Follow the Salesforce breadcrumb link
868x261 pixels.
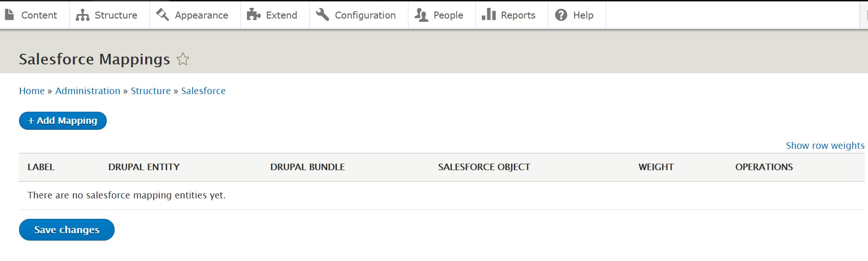click(203, 91)
